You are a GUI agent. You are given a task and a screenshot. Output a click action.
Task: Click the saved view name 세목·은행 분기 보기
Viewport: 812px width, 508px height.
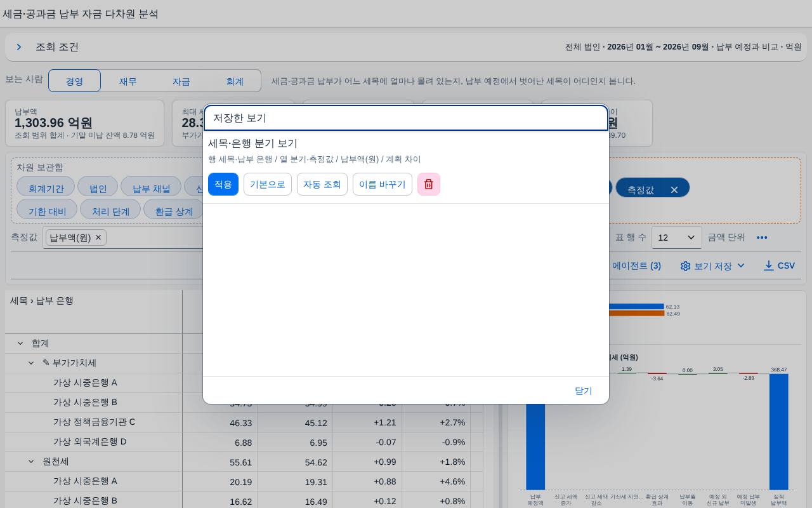252,144
